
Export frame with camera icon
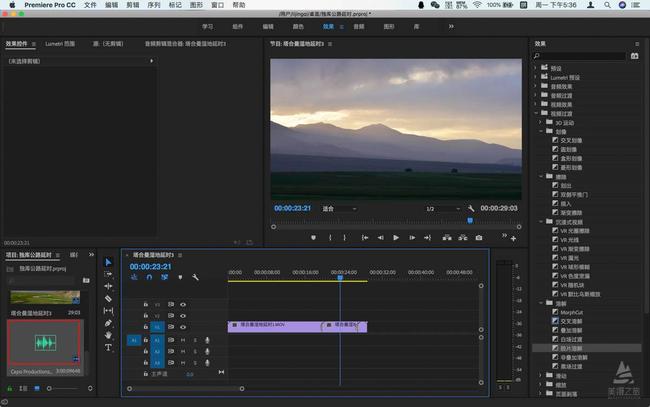pyautogui.click(x=479, y=237)
